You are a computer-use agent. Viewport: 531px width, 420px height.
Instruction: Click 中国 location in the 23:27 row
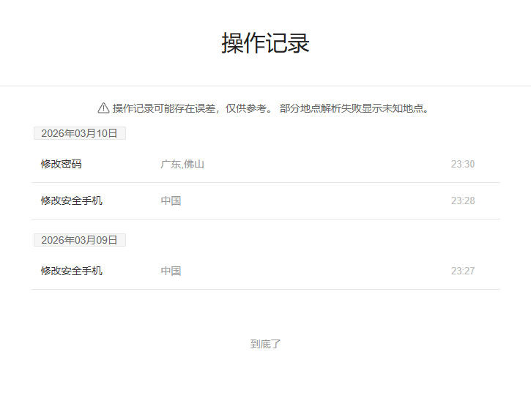(171, 271)
